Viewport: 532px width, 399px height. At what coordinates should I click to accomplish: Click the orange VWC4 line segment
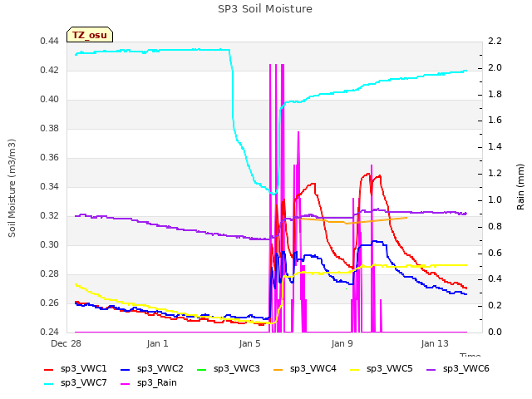pos(352,221)
